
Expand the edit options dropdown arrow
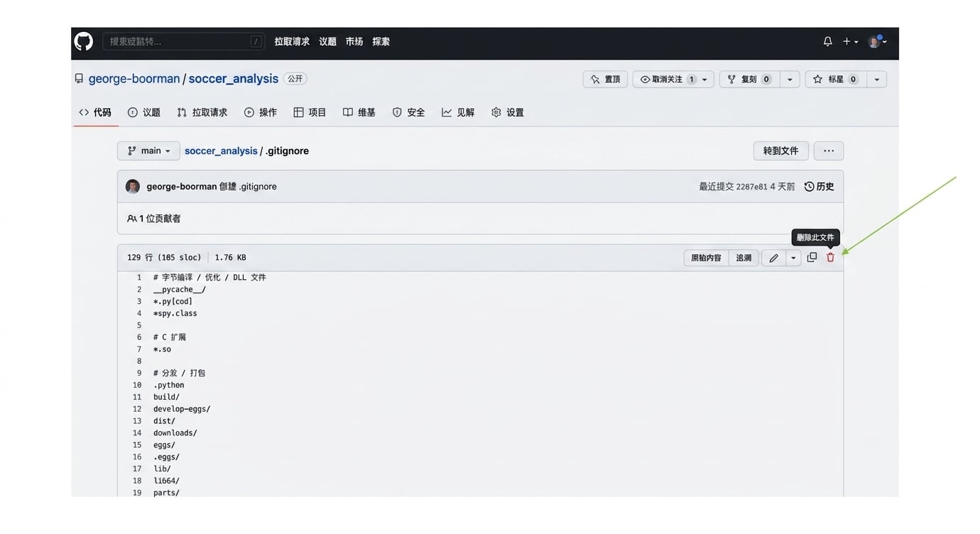click(x=793, y=258)
